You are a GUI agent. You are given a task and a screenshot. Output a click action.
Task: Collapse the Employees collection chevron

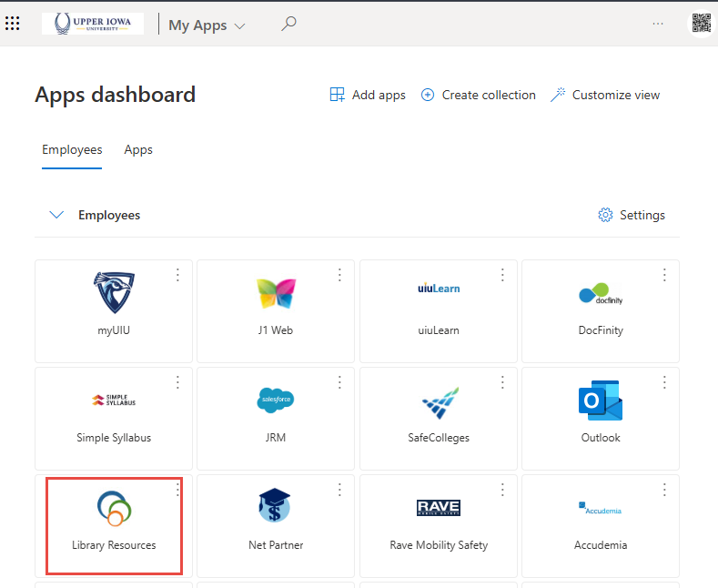click(56, 215)
